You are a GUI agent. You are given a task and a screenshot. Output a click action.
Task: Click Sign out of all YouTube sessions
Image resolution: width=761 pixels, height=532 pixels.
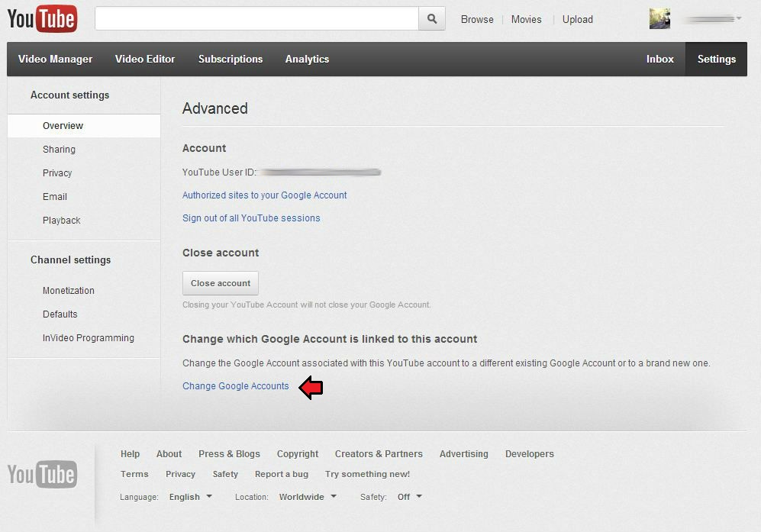click(x=251, y=218)
